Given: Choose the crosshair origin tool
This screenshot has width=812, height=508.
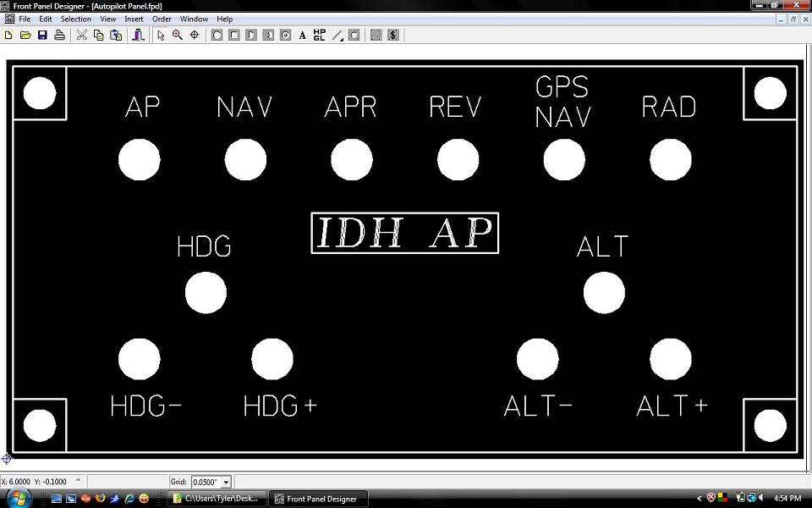Looking at the screenshot, I should 195,36.
